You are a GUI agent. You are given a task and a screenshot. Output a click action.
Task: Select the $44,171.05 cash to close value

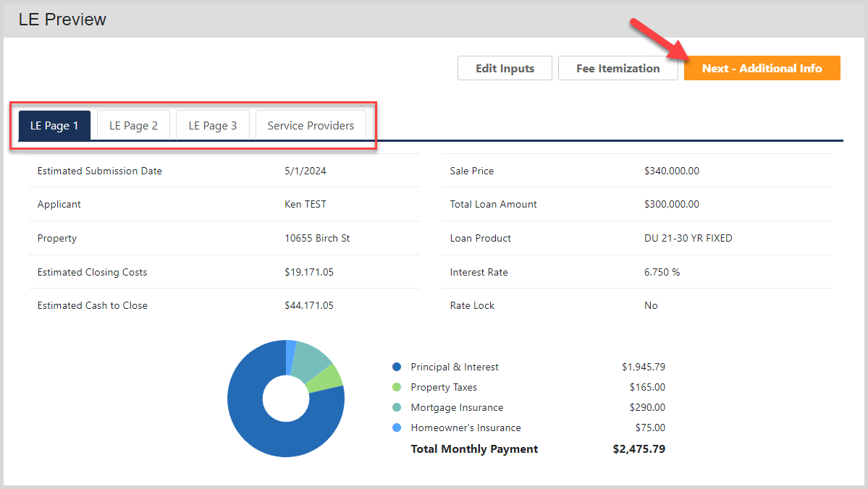[x=309, y=305]
